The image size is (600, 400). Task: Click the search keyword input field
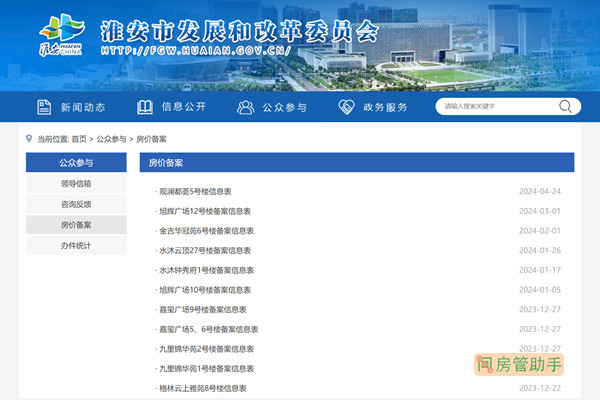click(496, 106)
